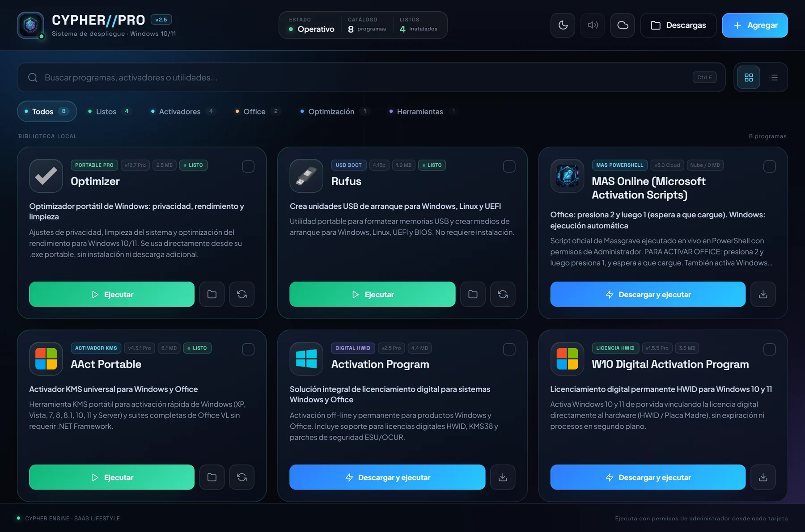Click the PORTABLE PRO tag
The image size is (805, 532).
click(94, 165)
